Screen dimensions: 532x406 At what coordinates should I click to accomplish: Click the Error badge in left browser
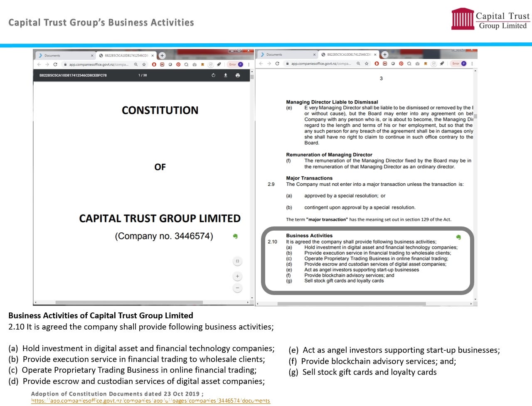(233, 64)
